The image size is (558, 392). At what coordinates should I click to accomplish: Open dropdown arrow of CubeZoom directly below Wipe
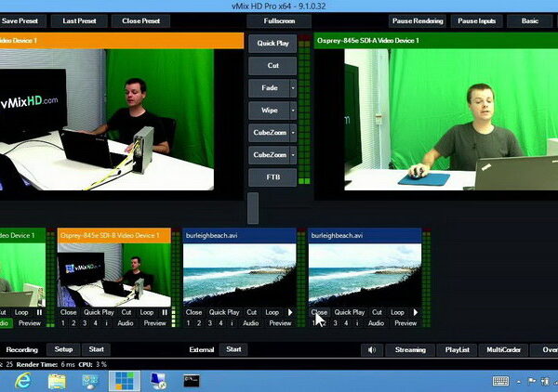pyautogui.click(x=293, y=133)
